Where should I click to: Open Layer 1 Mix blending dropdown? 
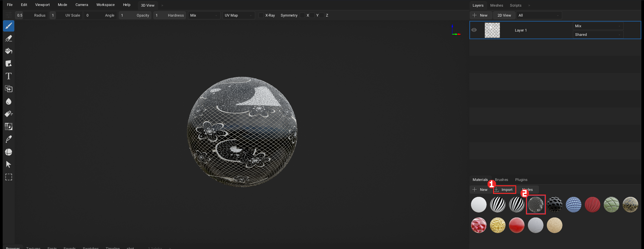click(598, 26)
